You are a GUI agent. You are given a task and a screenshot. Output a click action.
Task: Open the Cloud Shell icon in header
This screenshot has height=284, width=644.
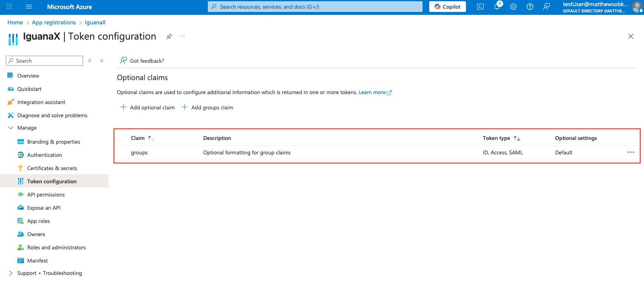click(x=480, y=7)
